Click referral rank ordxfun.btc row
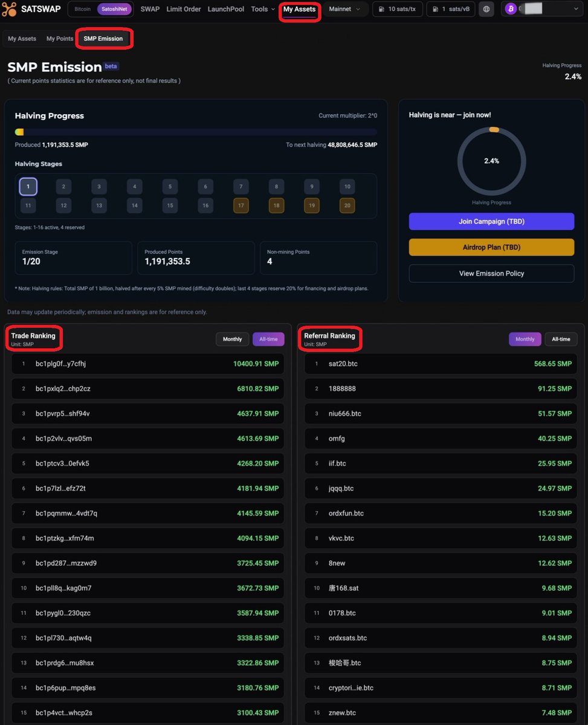 click(x=441, y=514)
